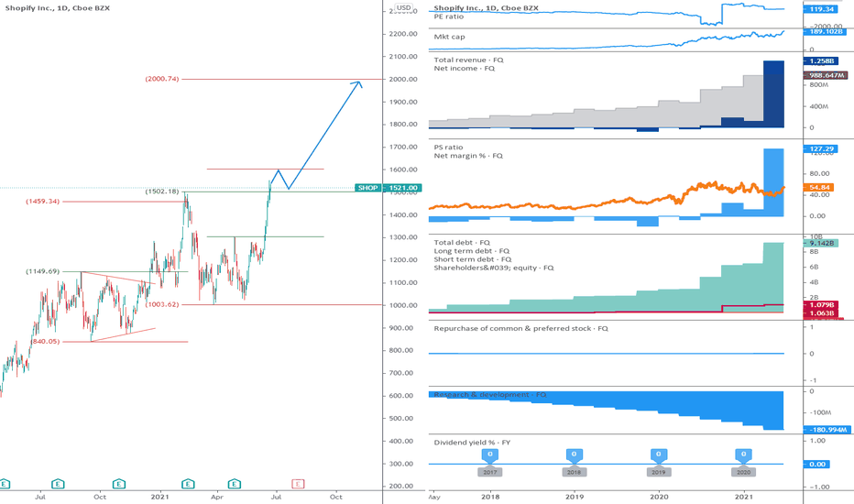The height and width of the screenshot is (504, 854).
Task: Select the green earnings marker right after Apr 2021
Action: (x=235, y=484)
